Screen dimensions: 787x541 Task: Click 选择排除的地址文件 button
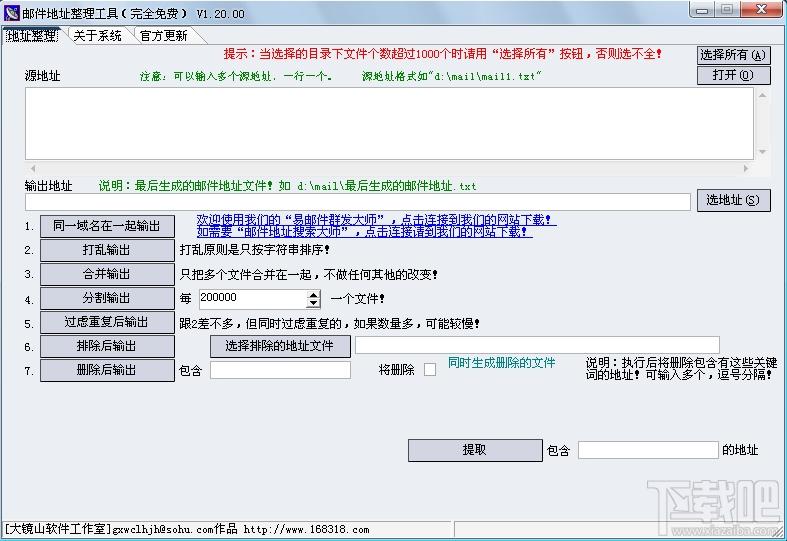280,346
